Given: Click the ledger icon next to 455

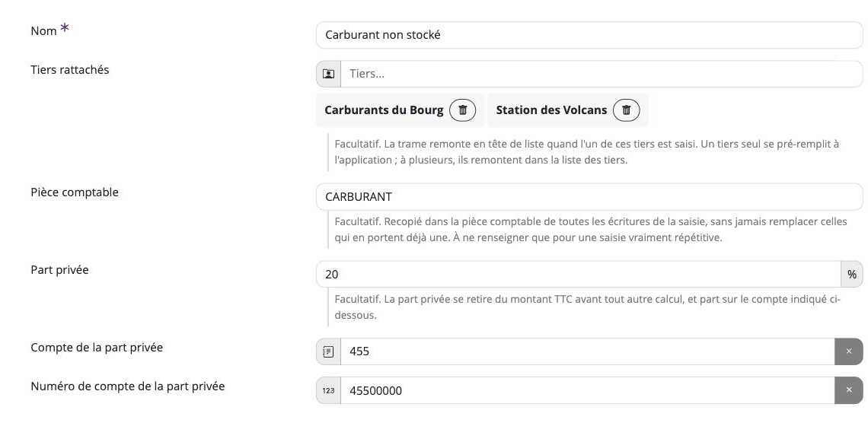Looking at the screenshot, I should 328,351.
